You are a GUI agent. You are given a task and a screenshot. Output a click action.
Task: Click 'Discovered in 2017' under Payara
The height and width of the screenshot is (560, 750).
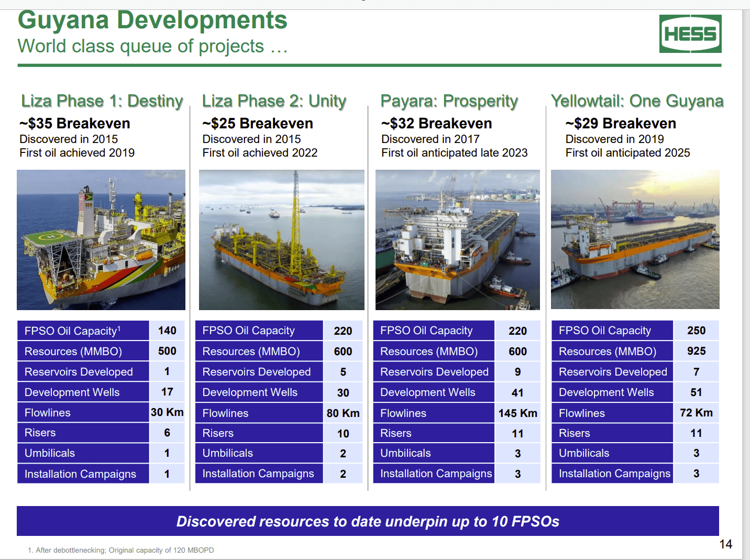431,139
